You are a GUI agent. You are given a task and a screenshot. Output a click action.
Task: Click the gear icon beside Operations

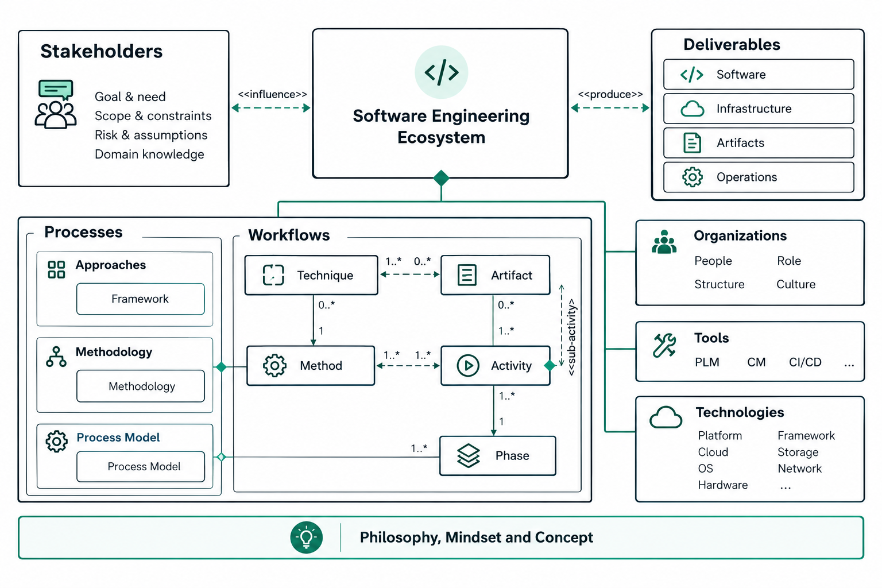[x=692, y=177]
